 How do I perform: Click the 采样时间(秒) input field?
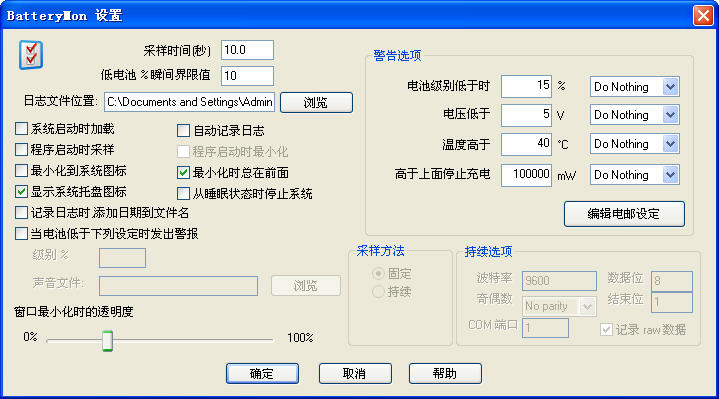[248, 50]
